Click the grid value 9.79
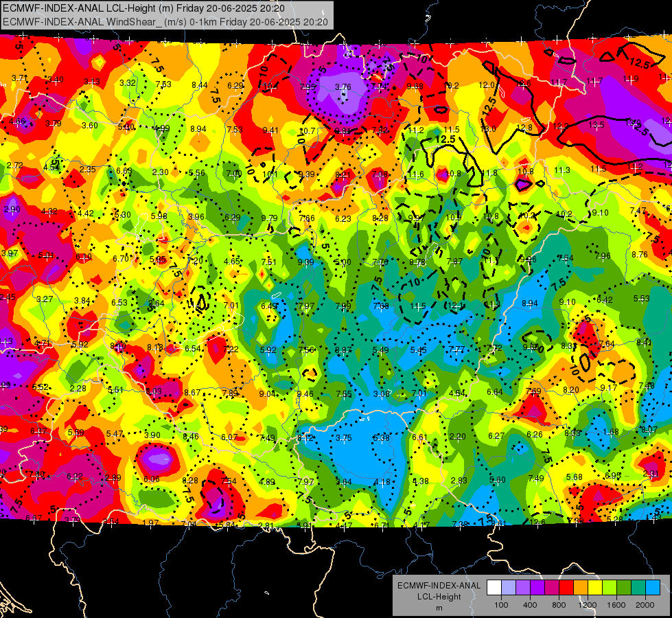 click(x=269, y=218)
